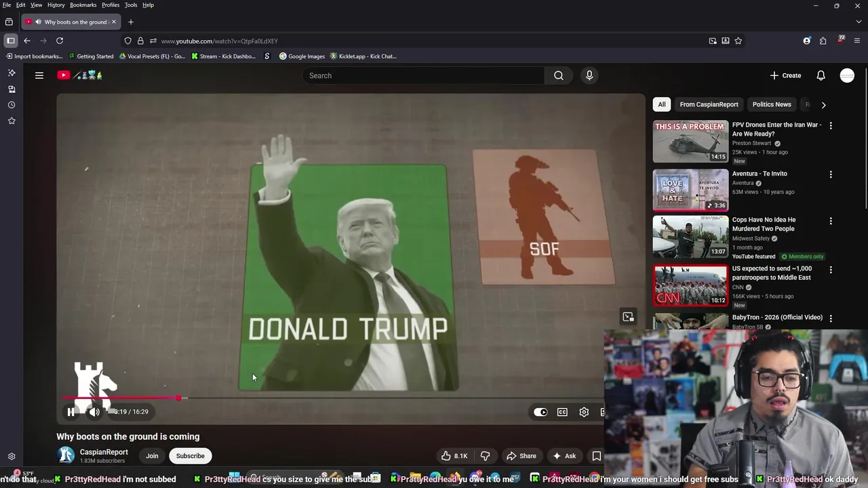Open more options for FPV Drones video

pyautogui.click(x=831, y=125)
